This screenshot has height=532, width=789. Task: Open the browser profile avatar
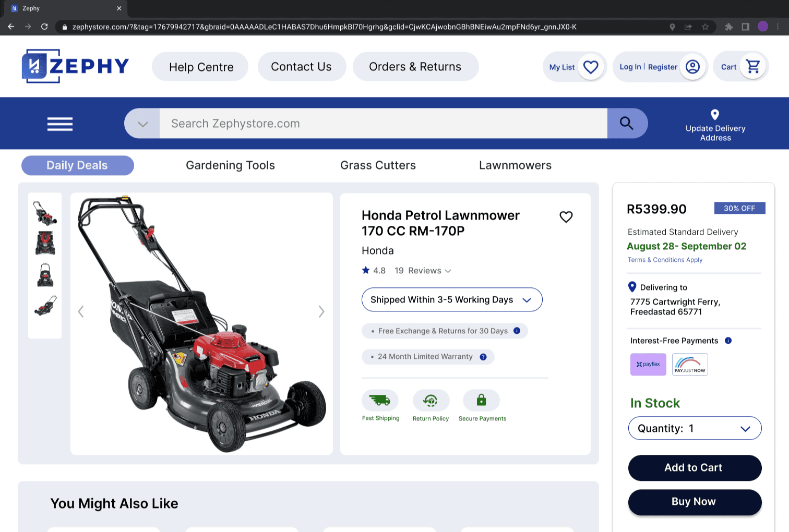[x=762, y=27]
